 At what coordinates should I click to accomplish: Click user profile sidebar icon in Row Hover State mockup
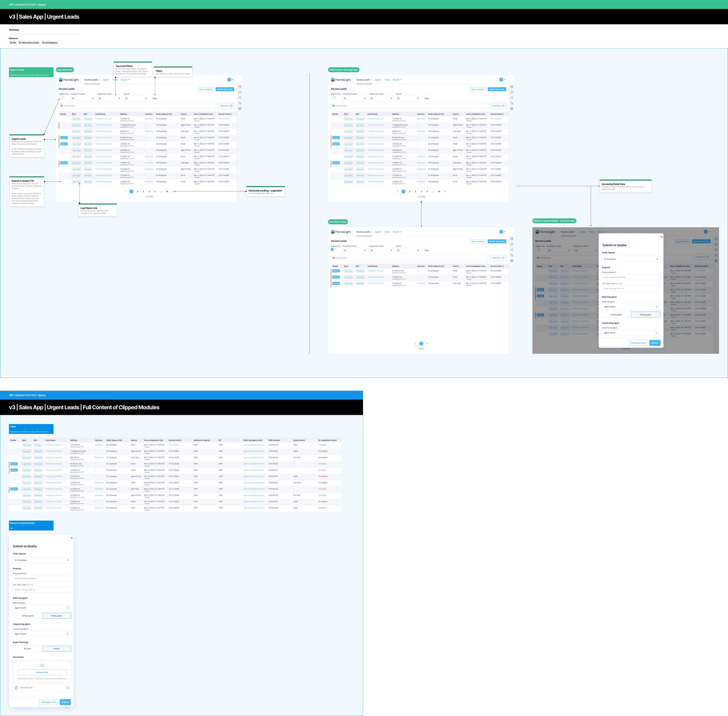pos(512,261)
